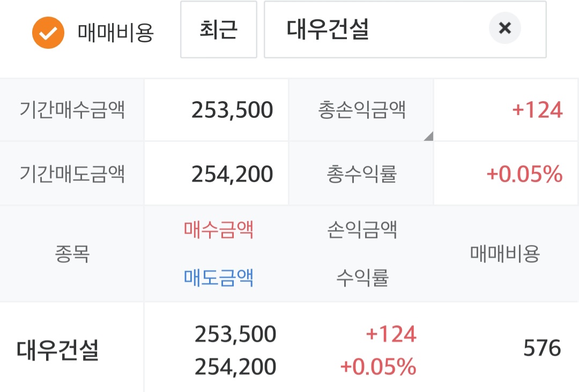This screenshot has height=392, width=579.
Task: Click the 매매비용 checkbox label text
Action: [116, 33]
